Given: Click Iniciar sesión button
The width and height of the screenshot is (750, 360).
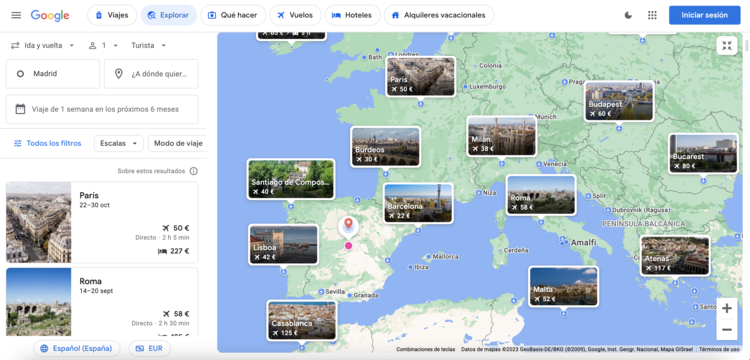Looking at the screenshot, I should (705, 15).
